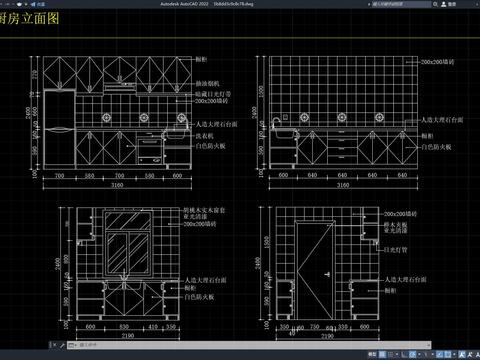Toggle snap mode in status bar
The width and height of the screenshot is (480, 360).
390,354
